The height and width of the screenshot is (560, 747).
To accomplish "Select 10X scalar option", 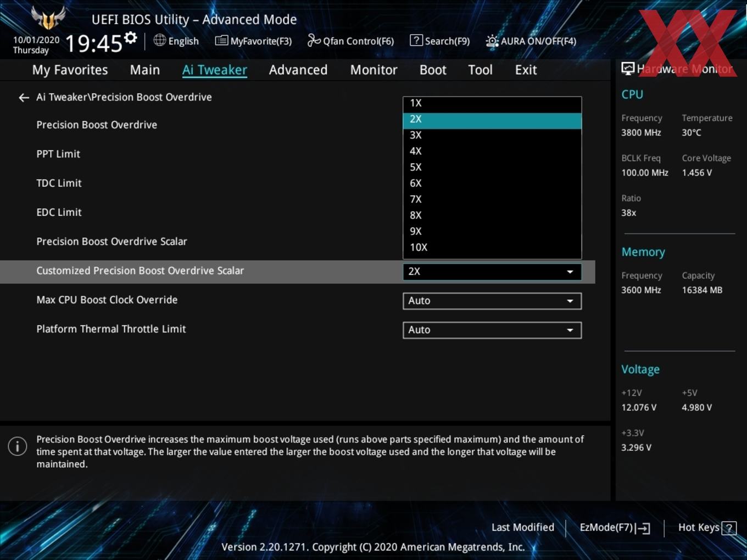I will tap(492, 248).
